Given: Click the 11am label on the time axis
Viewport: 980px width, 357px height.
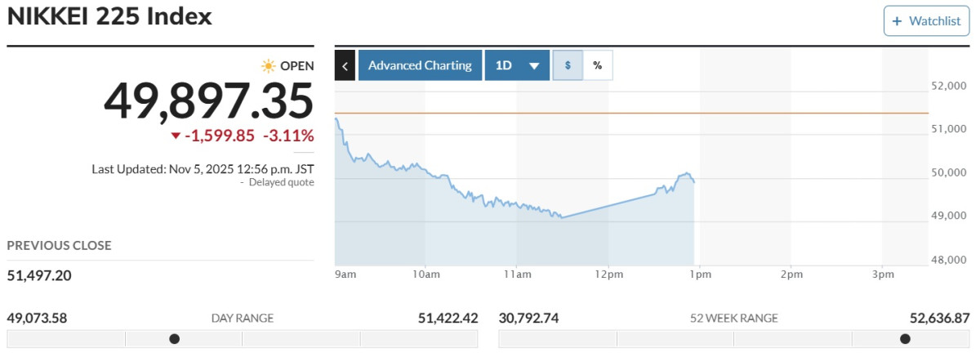Looking at the screenshot, I should 519,274.
